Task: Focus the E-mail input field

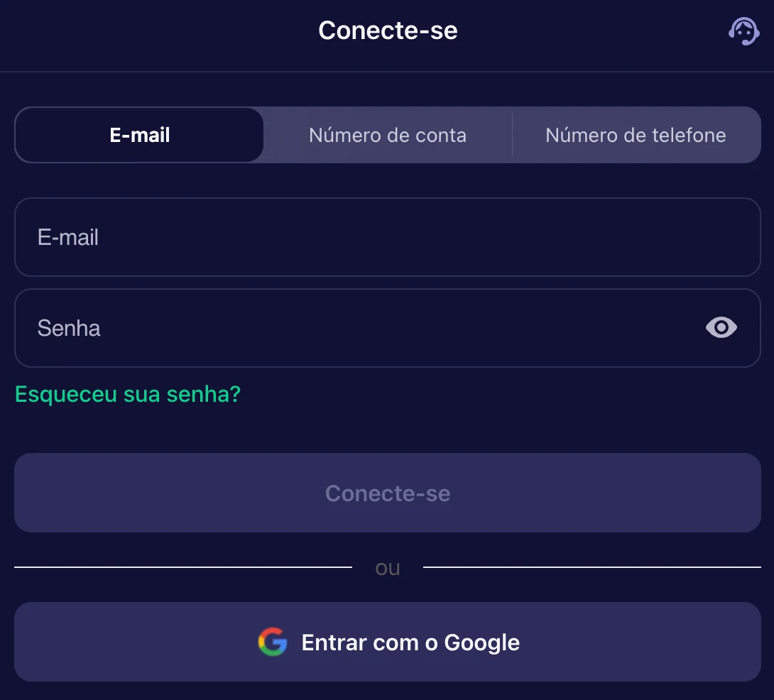Action: point(388,236)
